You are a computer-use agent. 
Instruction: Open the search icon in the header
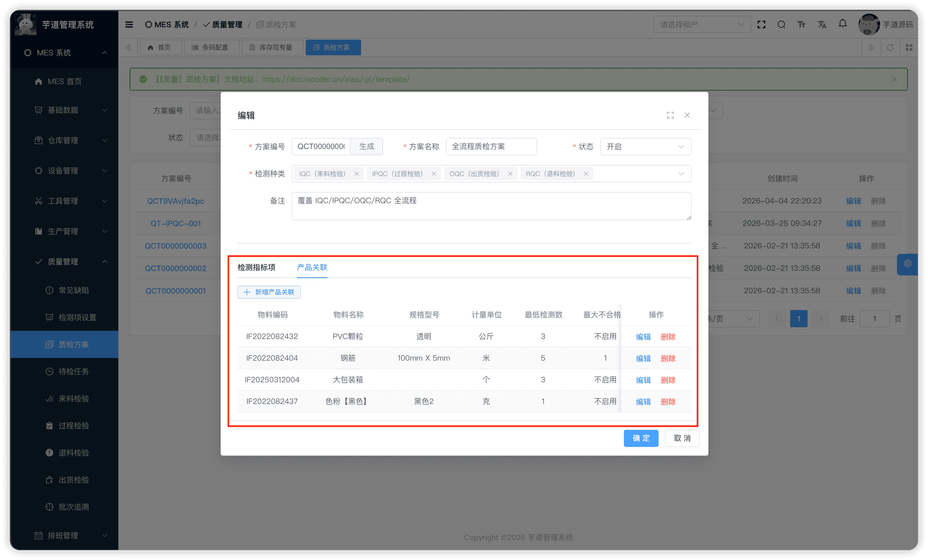tap(781, 24)
